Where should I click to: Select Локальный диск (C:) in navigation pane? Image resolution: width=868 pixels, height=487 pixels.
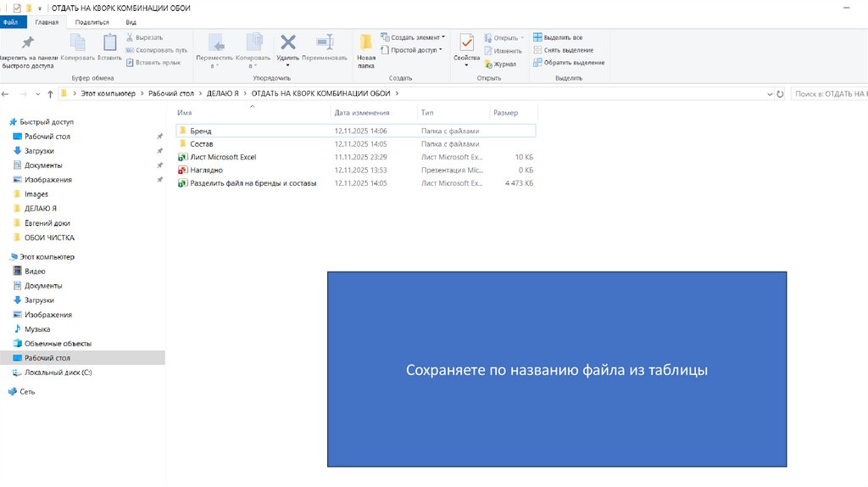coord(58,372)
